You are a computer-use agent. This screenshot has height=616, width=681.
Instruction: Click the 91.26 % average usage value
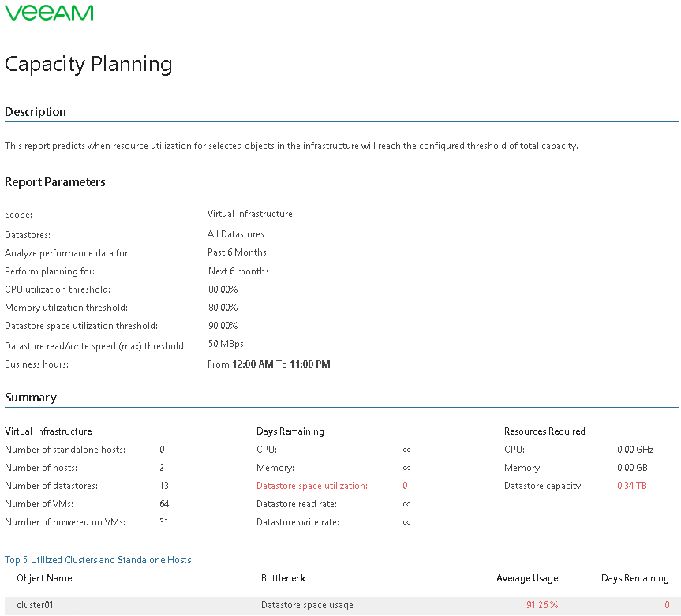coord(542,605)
